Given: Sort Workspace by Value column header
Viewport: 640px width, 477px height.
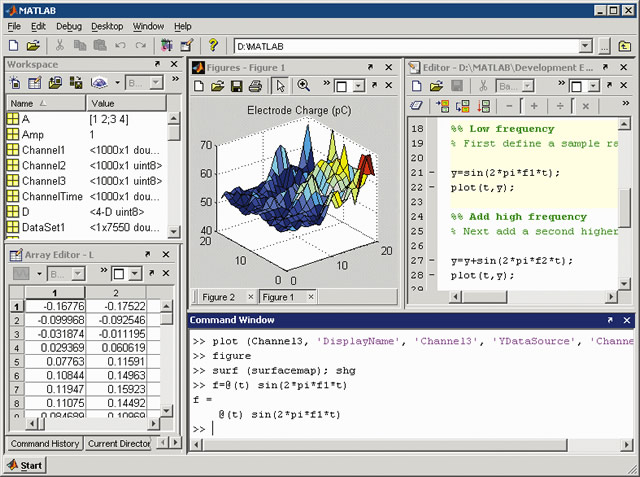Looking at the screenshot, I should (x=127, y=103).
